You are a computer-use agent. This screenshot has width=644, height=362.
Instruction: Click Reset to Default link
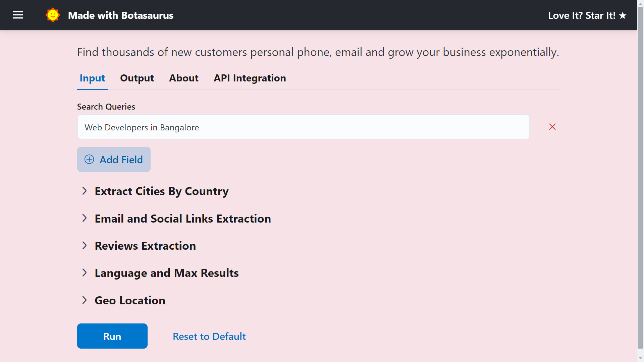209,336
